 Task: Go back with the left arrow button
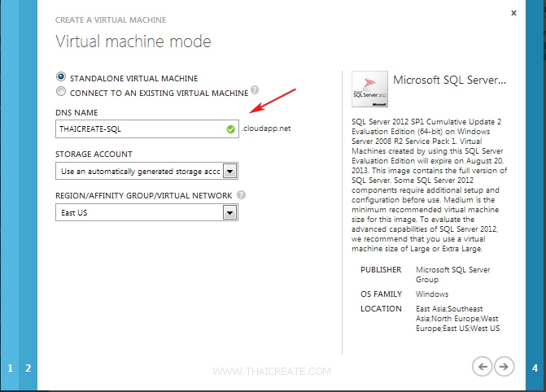tap(482, 367)
